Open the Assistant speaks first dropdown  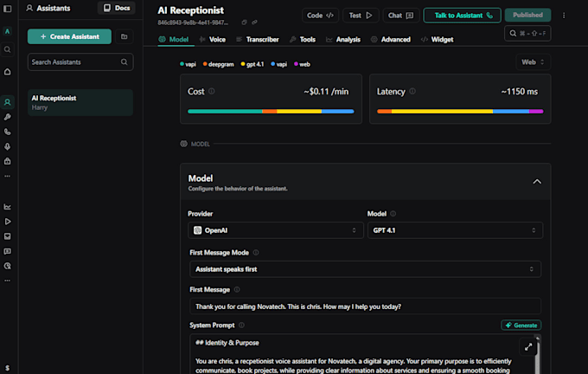coord(365,269)
